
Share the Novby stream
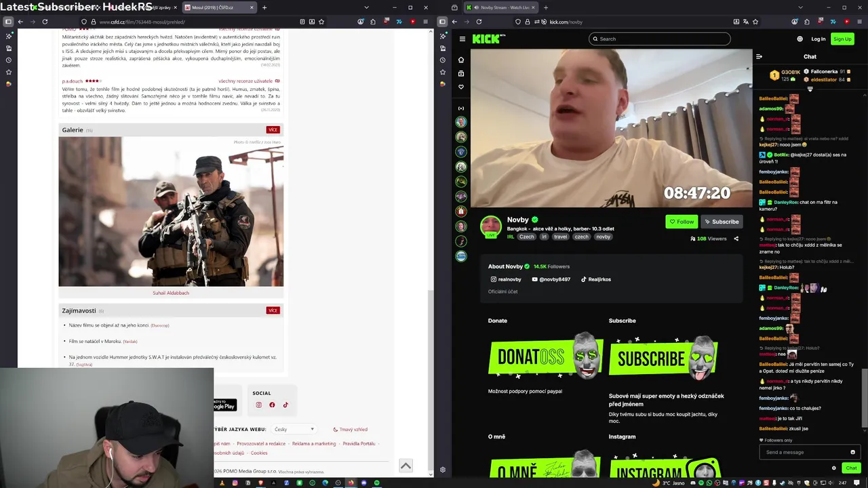(736, 239)
